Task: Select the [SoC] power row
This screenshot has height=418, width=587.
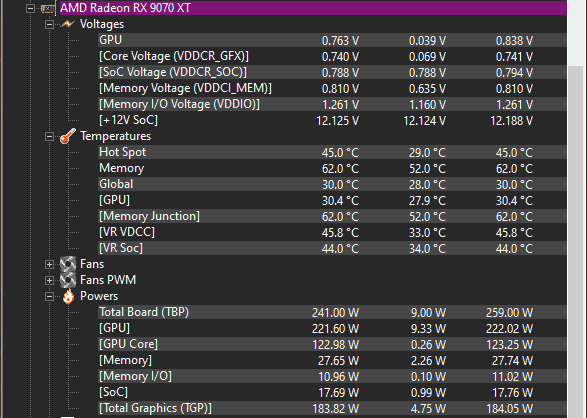Action: pyautogui.click(x=332, y=392)
